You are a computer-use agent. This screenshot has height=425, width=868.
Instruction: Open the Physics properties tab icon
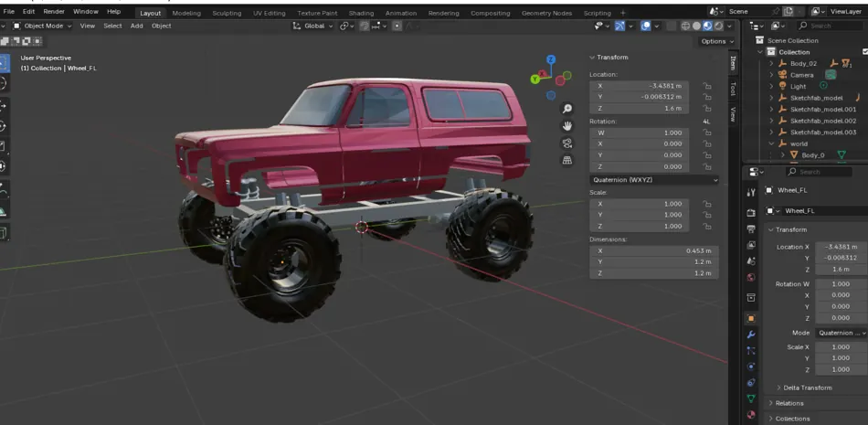click(751, 367)
